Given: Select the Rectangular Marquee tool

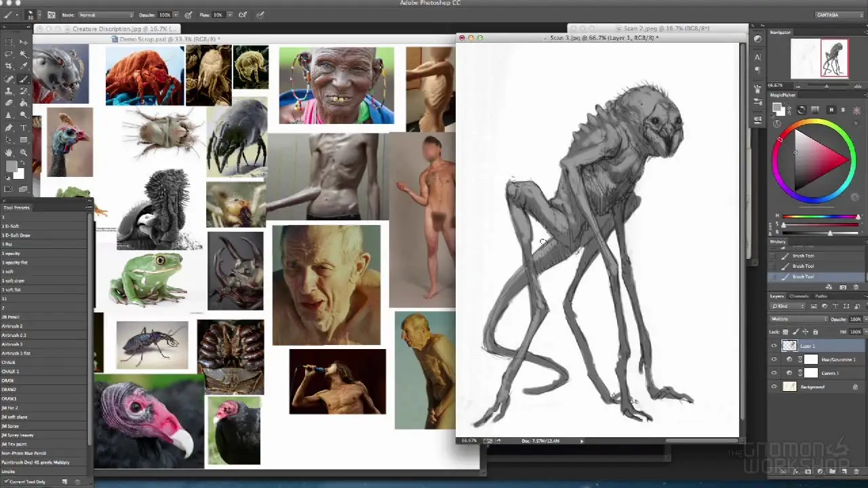Looking at the screenshot, I should click(9, 42).
